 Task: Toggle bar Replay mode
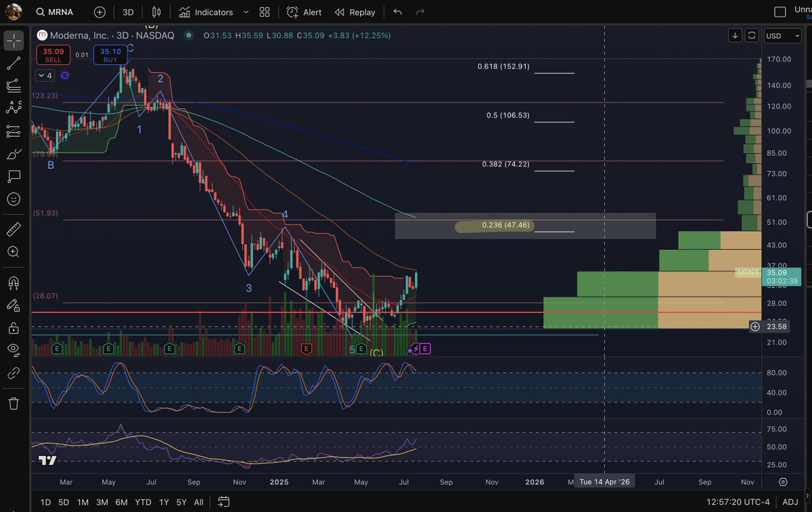coord(355,12)
